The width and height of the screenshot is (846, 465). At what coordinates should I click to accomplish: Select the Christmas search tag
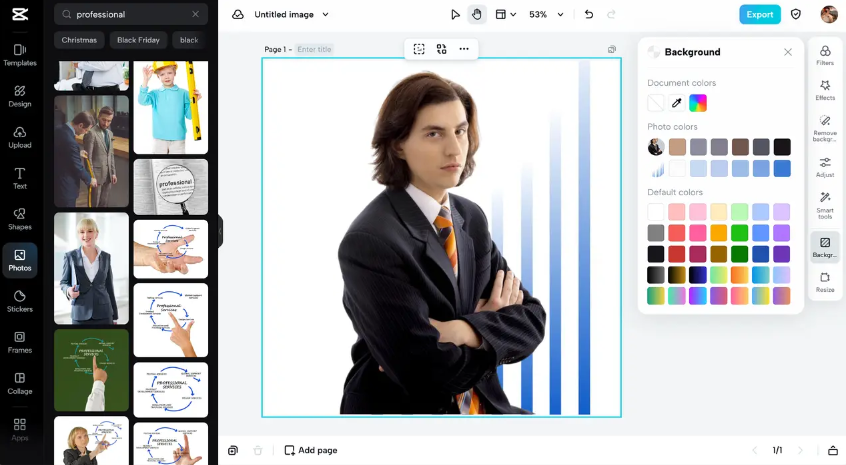(x=79, y=40)
